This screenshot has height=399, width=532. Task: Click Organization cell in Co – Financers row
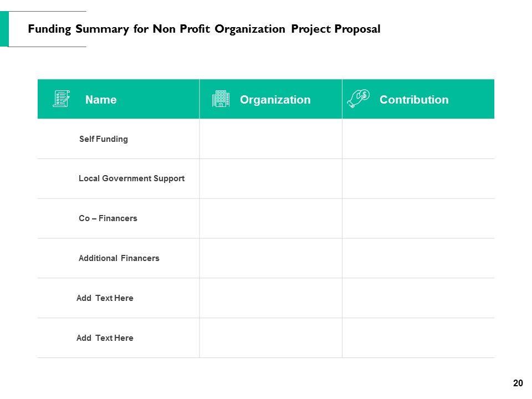270,218
